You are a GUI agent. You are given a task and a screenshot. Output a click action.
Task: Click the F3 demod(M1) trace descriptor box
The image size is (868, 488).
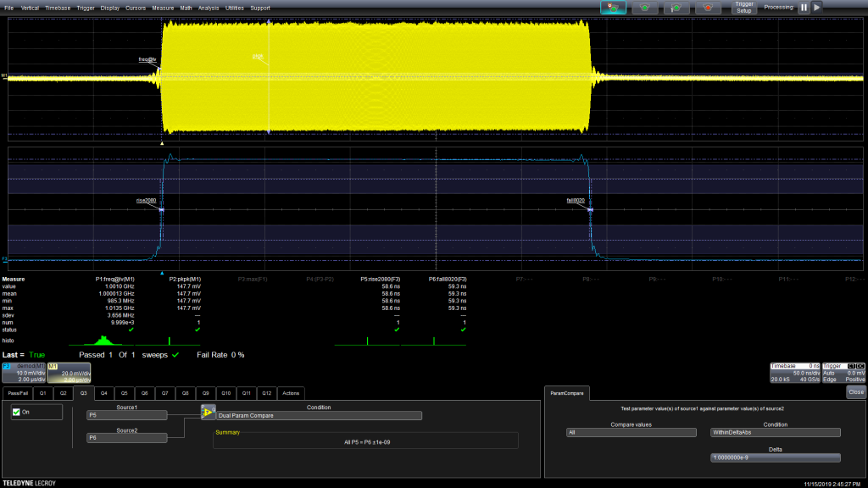24,373
